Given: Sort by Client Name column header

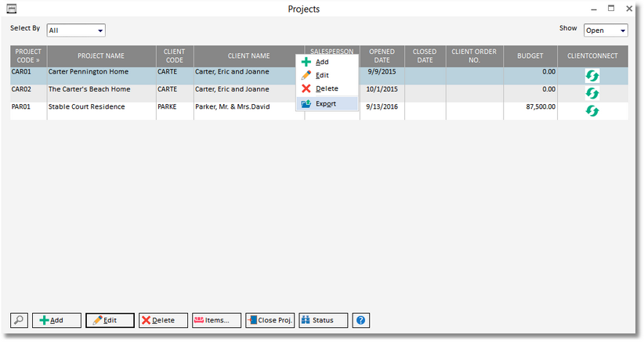Looking at the screenshot, I should tap(249, 56).
